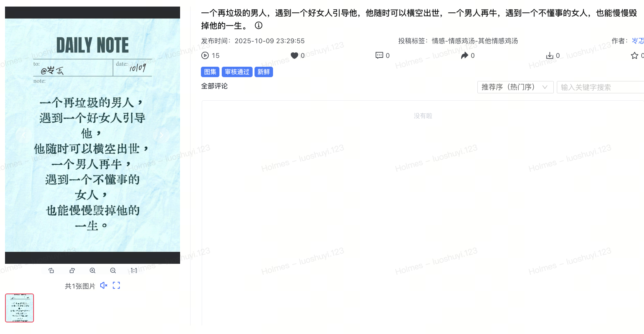The height and width of the screenshot is (334, 644).
Task: Click the 共1张图片 label
Action: pyautogui.click(x=80, y=286)
